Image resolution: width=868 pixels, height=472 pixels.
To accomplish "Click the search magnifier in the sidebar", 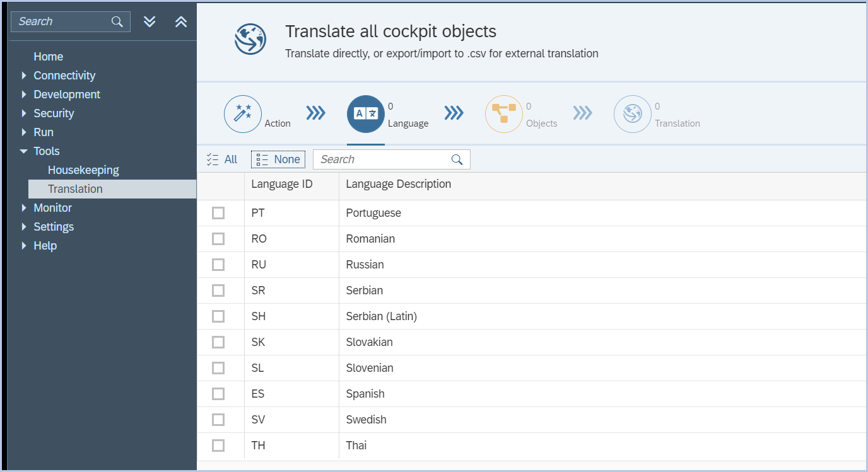I will coord(116,21).
